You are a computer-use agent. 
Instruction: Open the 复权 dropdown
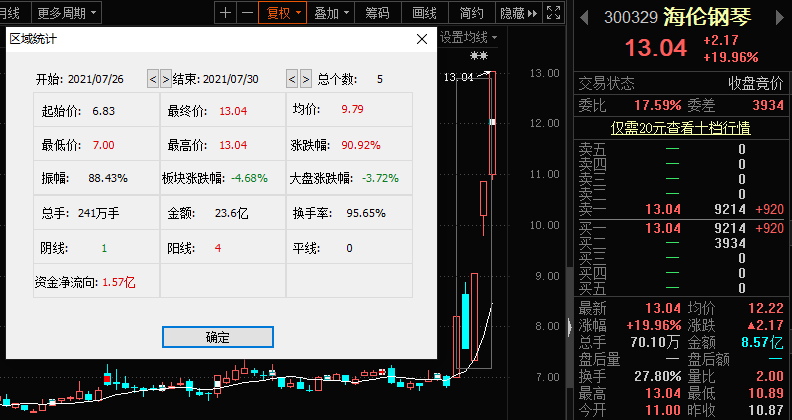point(281,13)
